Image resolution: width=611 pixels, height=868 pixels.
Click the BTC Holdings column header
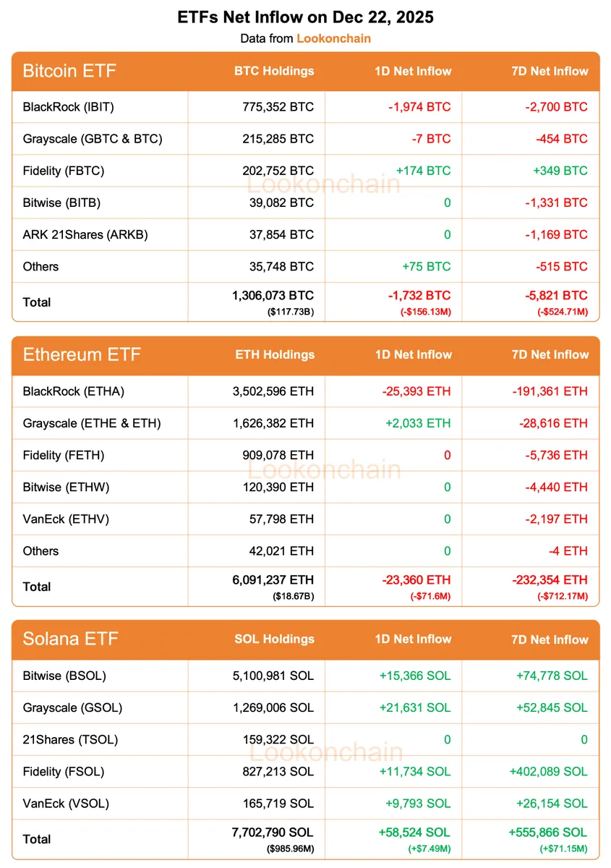pos(274,71)
